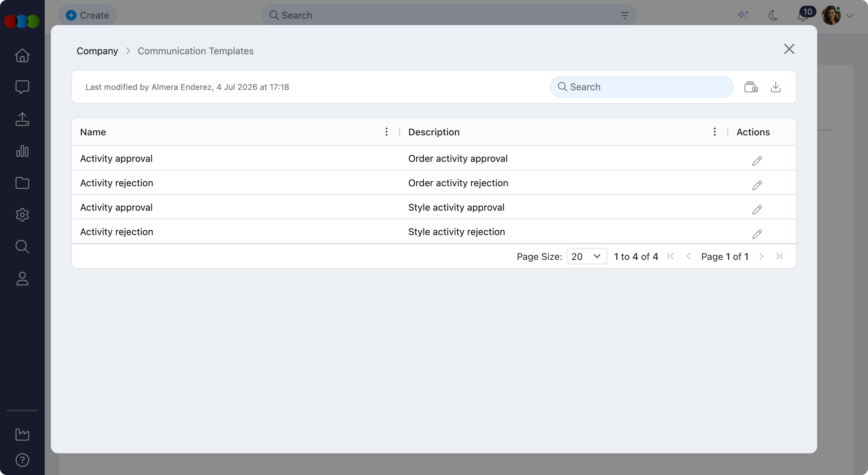
Task: Open the Home icon in sidebar
Action: pyautogui.click(x=22, y=55)
